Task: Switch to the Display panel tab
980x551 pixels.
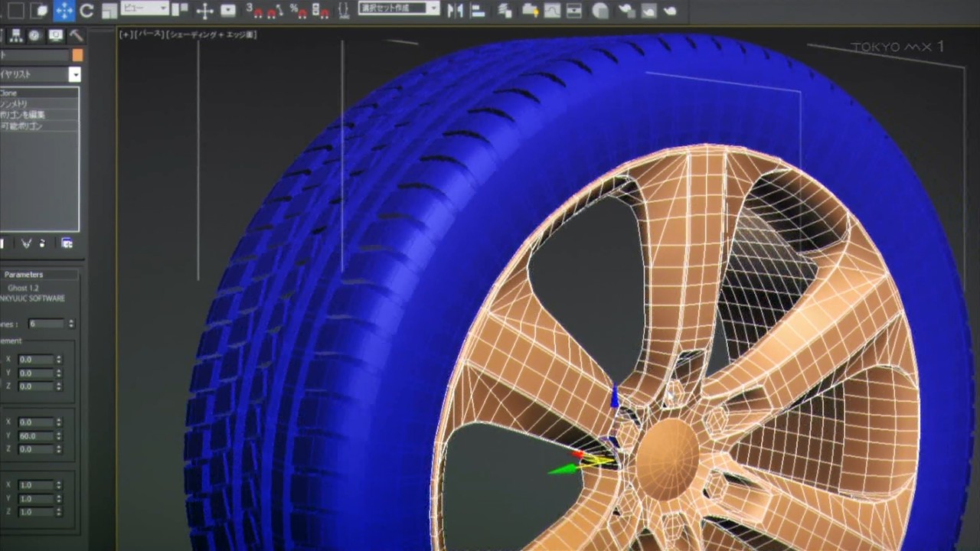Action: pyautogui.click(x=55, y=36)
